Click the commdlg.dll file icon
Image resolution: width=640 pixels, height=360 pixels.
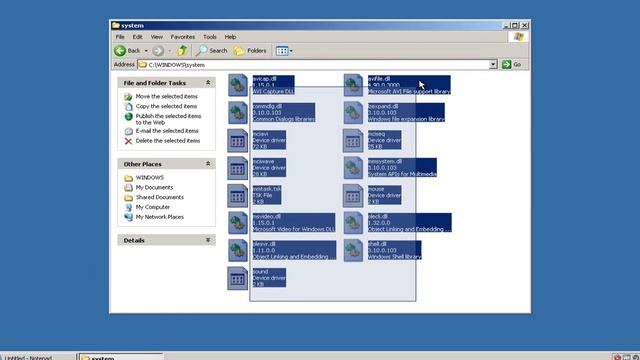coord(238,113)
